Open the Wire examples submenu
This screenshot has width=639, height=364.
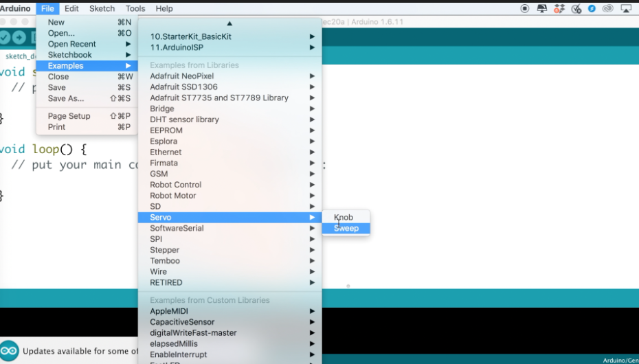click(x=230, y=271)
